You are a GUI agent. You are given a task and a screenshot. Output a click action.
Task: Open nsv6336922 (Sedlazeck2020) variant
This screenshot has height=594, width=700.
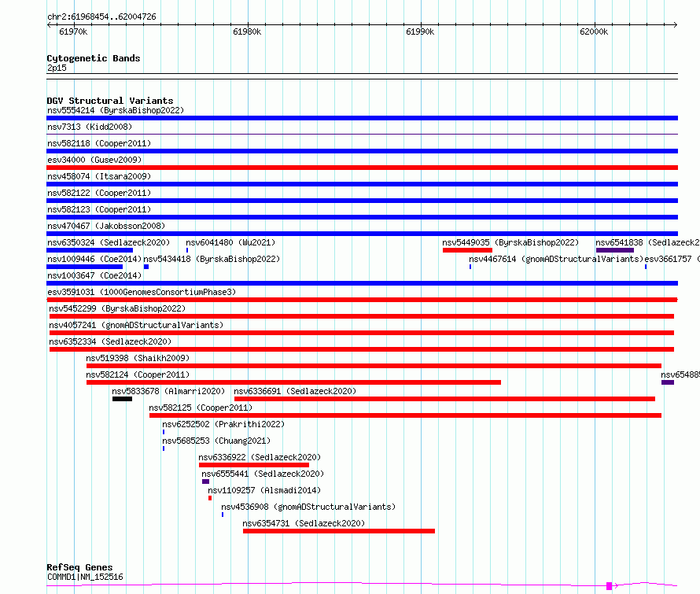(x=260, y=457)
